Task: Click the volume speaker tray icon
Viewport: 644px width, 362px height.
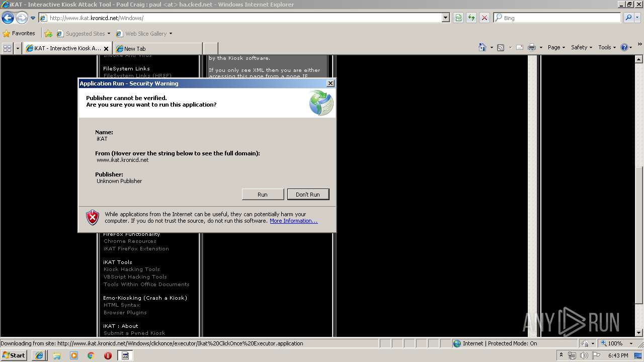Action: coord(584,355)
